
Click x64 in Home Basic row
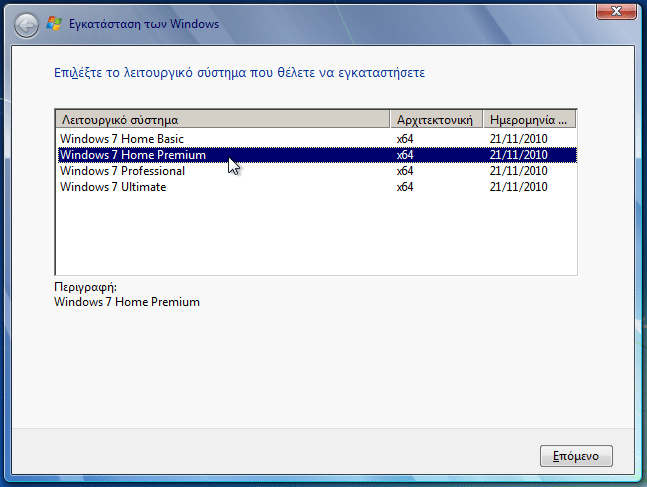pos(405,139)
